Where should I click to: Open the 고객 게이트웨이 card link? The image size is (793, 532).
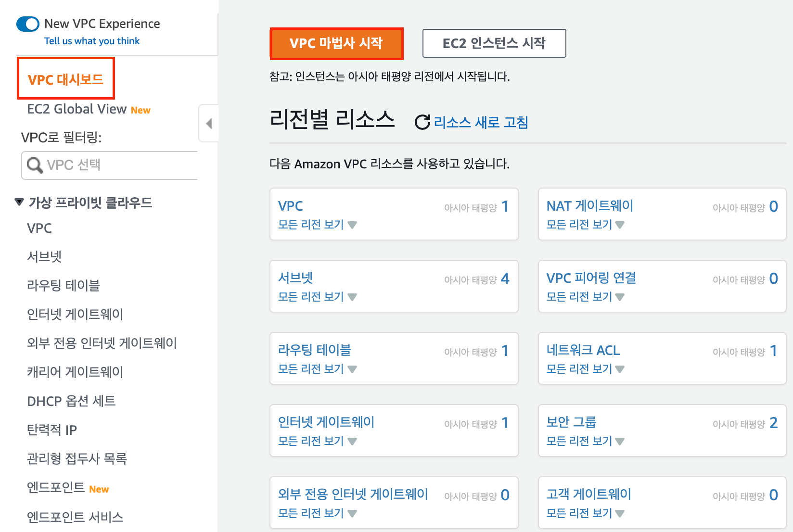[589, 494]
